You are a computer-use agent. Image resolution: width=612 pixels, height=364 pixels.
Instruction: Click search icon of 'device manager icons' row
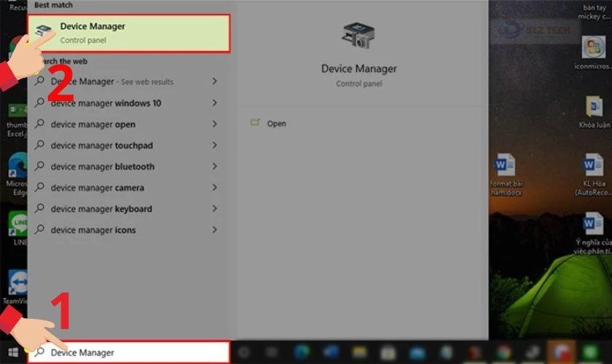click(x=39, y=229)
